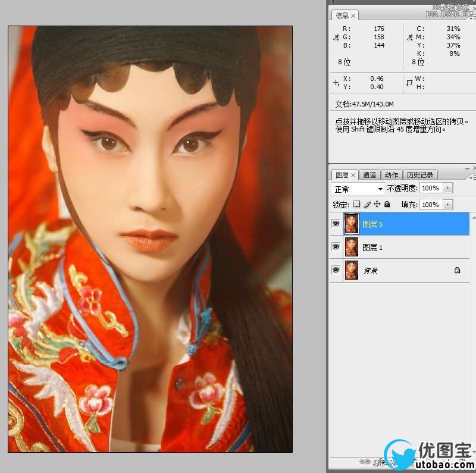Toggle lock all padlock icon
Screen dimensions: 476x473
coord(387,204)
